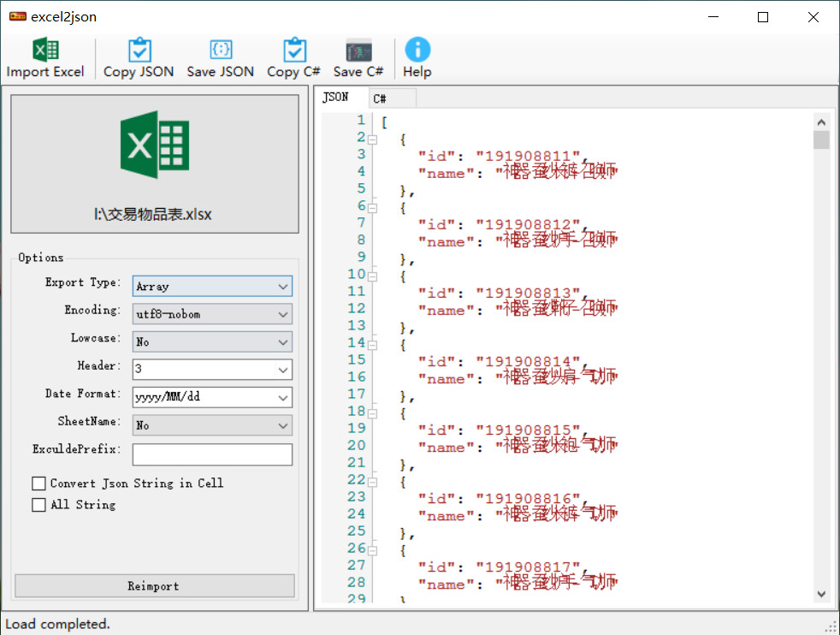Open Help from the toolbar
The width and height of the screenshot is (840, 635).
tap(417, 50)
